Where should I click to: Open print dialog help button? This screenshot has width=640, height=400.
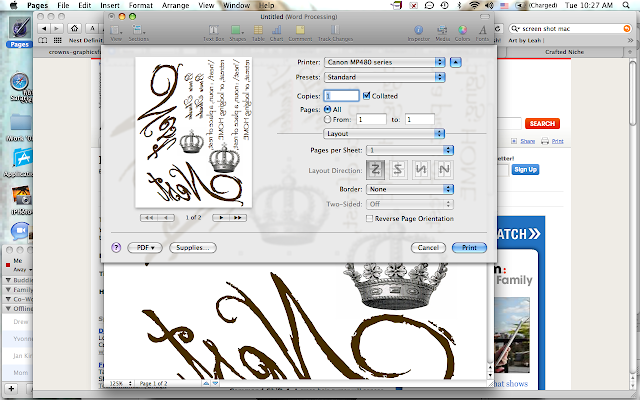tap(116, 247)
